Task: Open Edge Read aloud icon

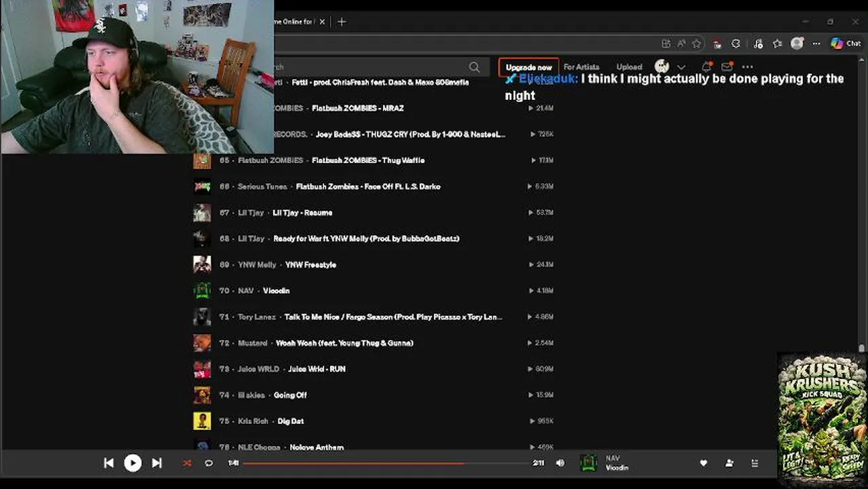Action: (681, 43)
